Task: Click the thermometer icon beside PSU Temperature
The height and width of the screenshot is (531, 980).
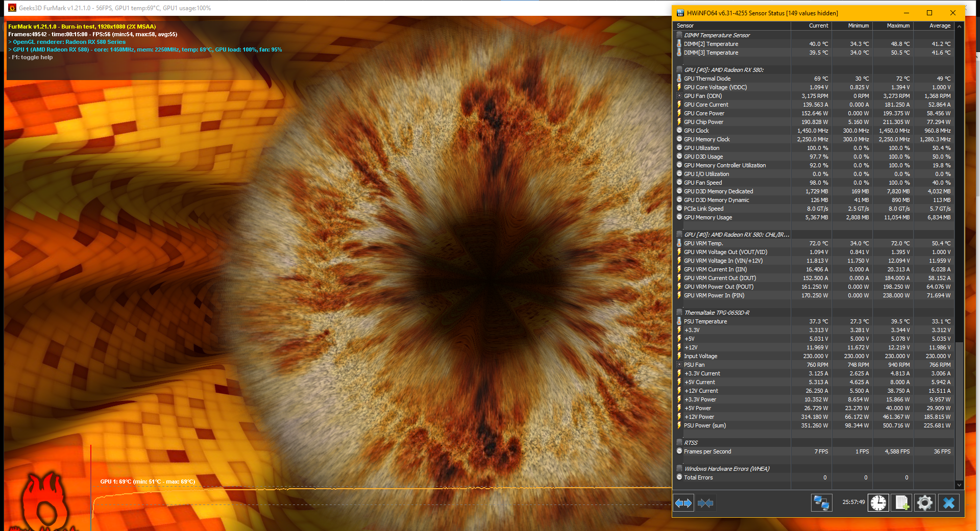Action: 679,321
